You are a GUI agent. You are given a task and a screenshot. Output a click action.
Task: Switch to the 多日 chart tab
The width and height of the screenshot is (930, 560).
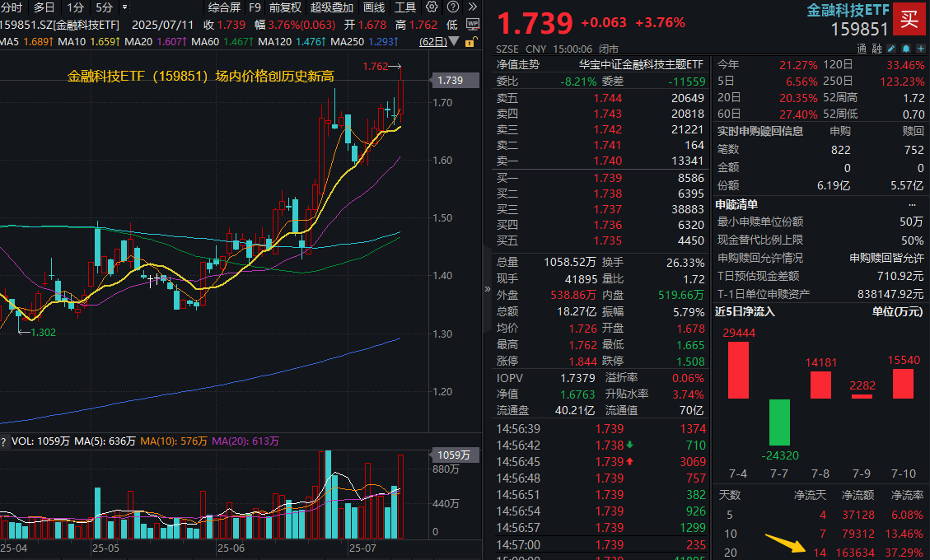click(42, 7)
